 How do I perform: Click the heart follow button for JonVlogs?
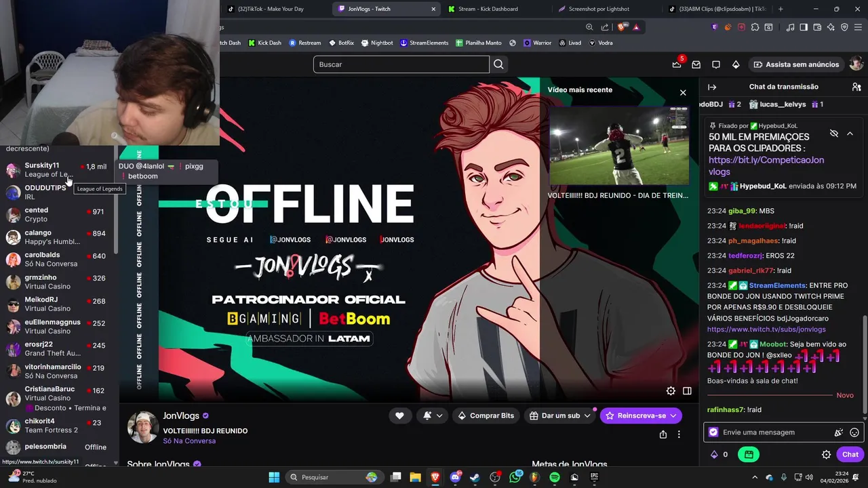pos(399,415)
